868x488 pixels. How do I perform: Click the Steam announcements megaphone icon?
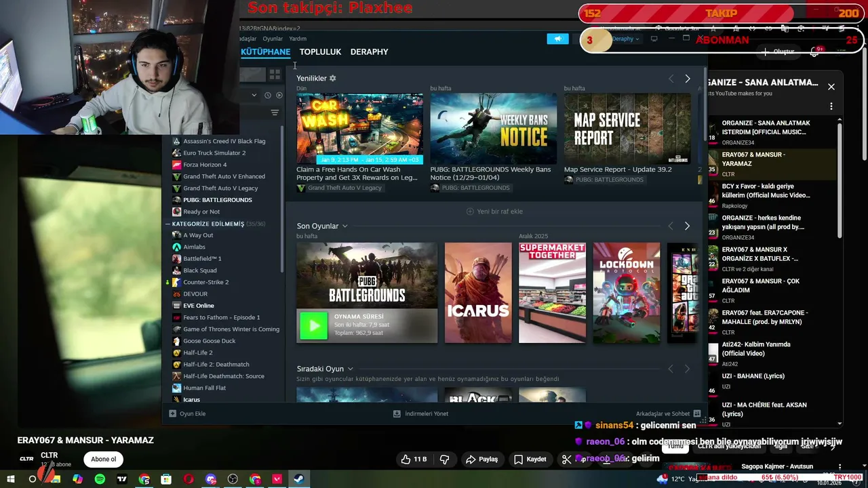click(557, 39)
